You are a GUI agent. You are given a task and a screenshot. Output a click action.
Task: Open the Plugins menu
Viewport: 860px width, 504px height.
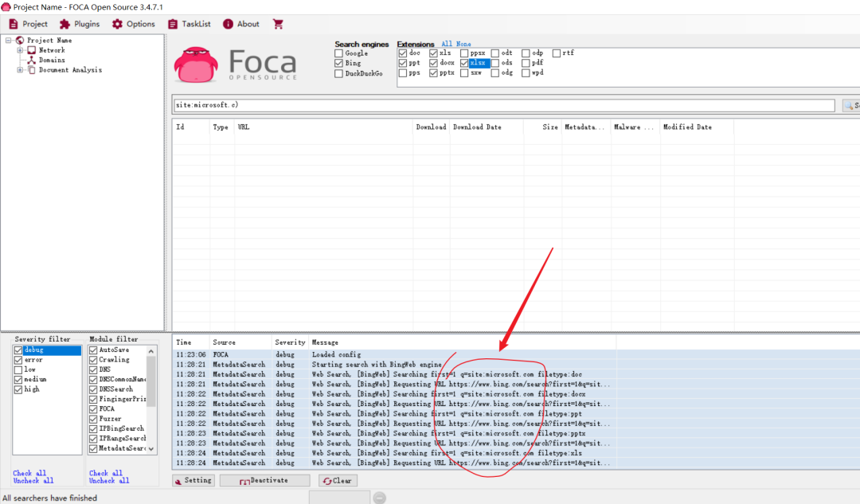(80, 24)
